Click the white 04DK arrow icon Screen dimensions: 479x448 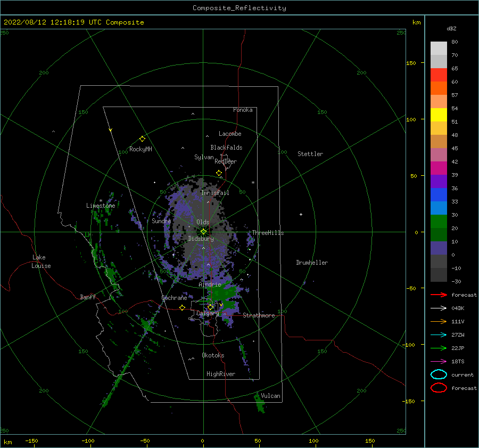click(x=439, y=308)
